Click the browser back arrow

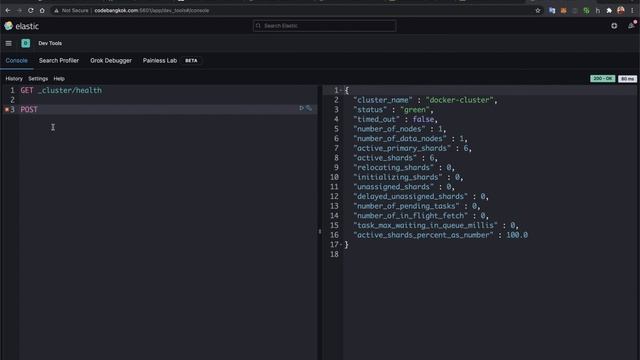(8, 11)
